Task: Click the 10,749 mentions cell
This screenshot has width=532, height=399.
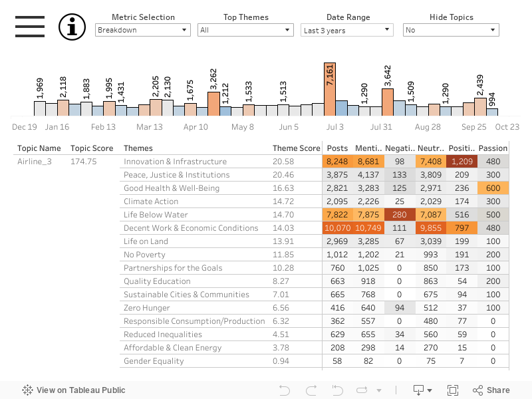Action: pyautogui.click(x=368, y=228)
